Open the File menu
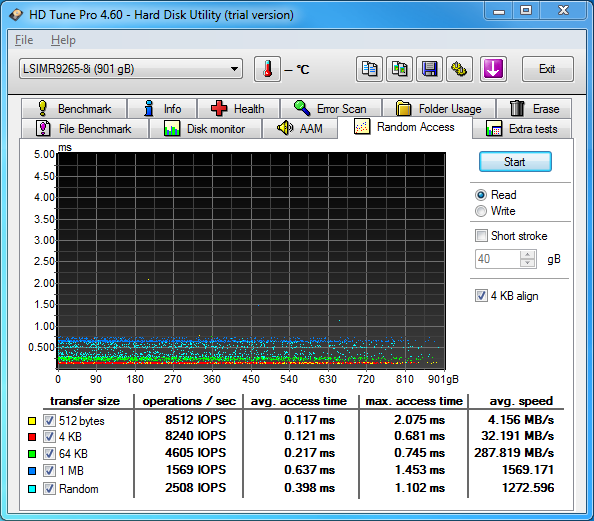This screenshot has width=594, height=521. (x=24, y=40)
